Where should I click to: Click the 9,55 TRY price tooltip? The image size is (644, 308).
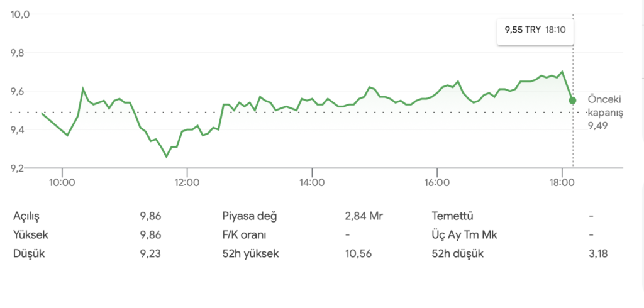(535, 28)
